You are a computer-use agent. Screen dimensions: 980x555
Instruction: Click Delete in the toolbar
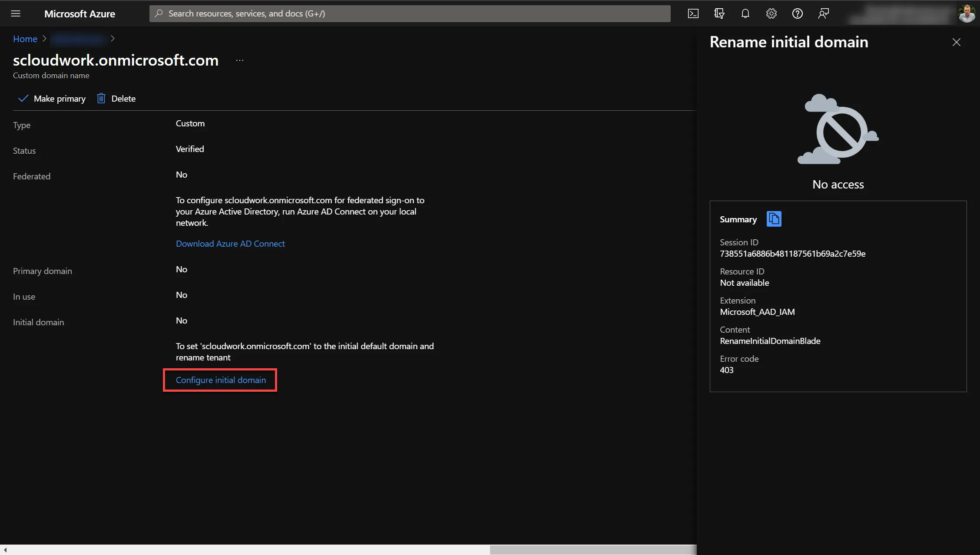(116, 99)
